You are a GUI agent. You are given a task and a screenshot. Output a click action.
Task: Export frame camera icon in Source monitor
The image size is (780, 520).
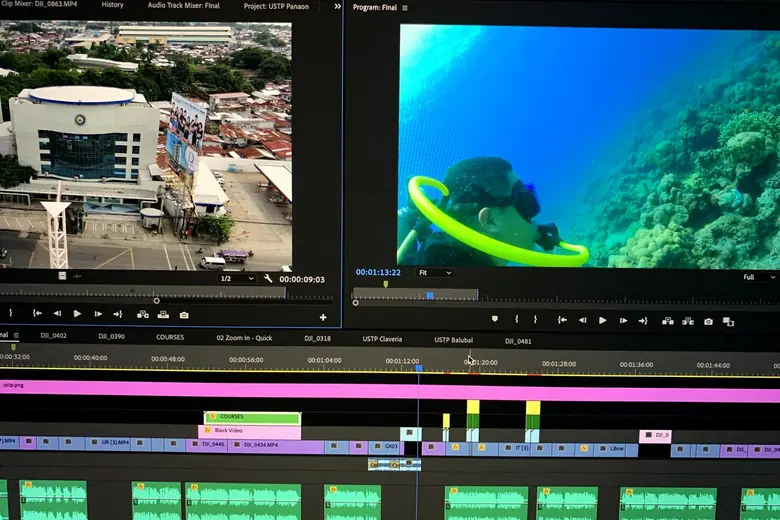(184, 315)
